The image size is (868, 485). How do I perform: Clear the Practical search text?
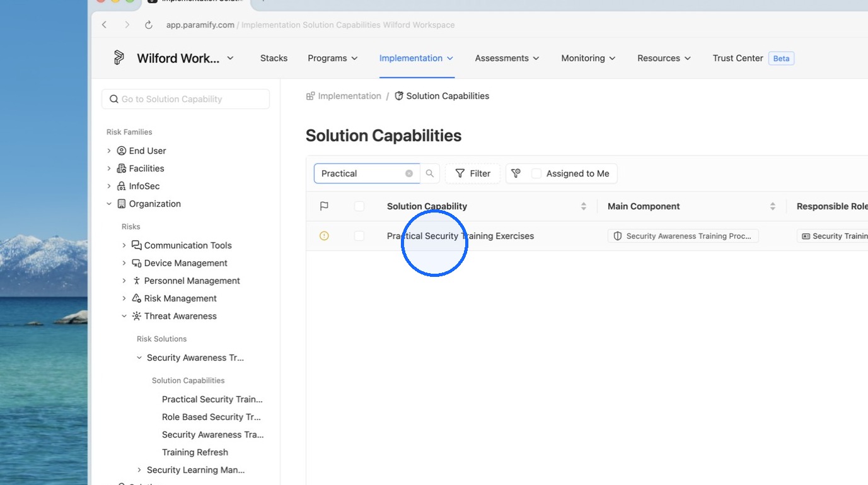[x=409, y=173]
